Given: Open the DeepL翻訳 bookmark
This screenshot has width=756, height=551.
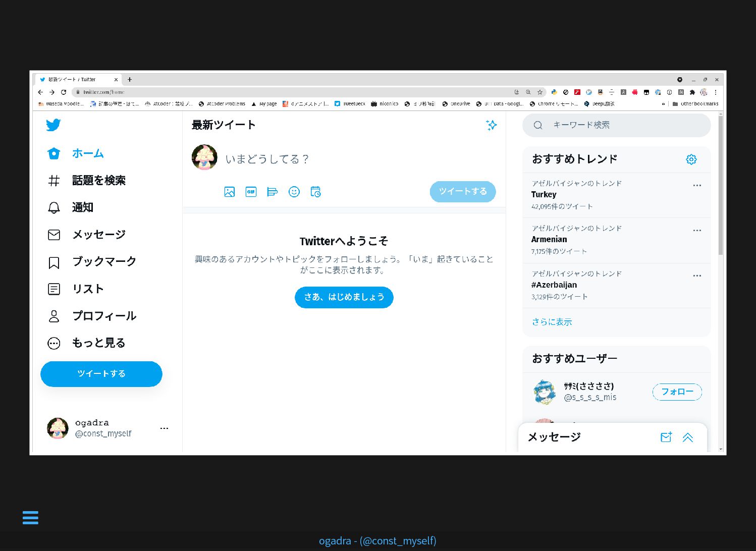Looking at the screenshot, I should (x=600, y=104).
